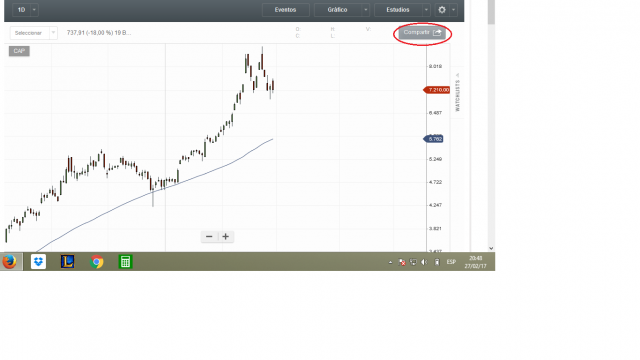Launch League of Legends taskbar icon

(67, 262)
